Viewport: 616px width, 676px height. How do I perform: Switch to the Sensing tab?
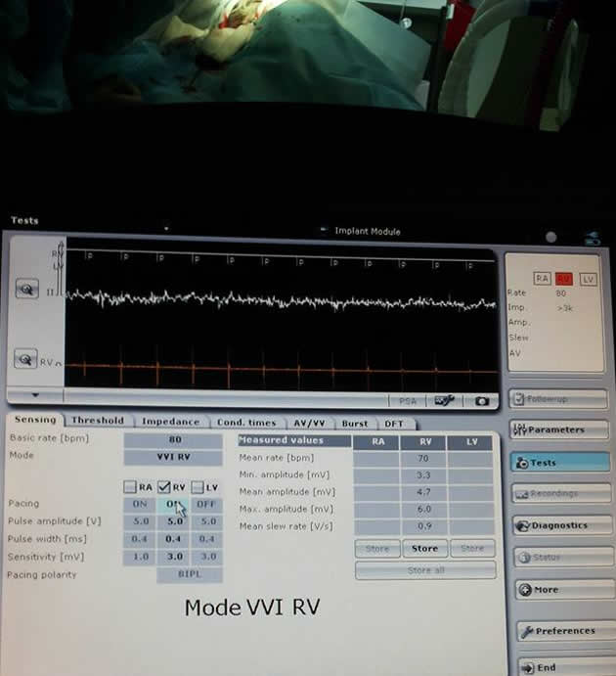tap(35, 420)
